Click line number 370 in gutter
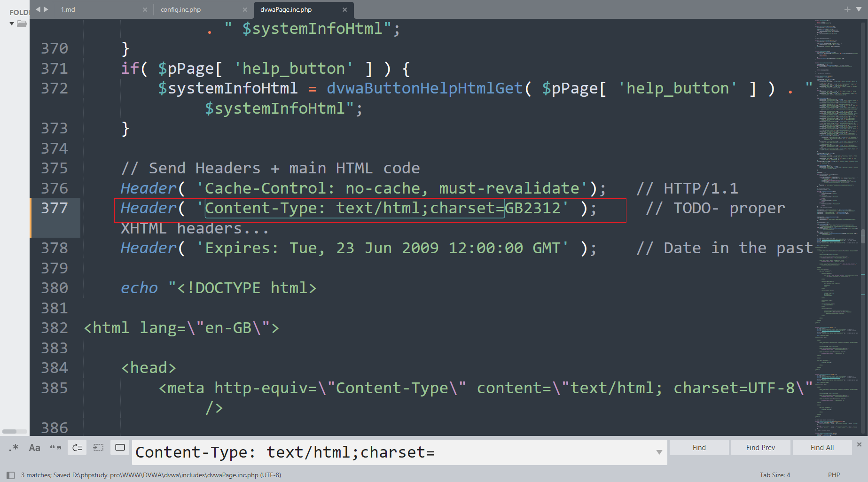Image resolution: width=868 pixels, height=482 pixels. click(55, 48)
